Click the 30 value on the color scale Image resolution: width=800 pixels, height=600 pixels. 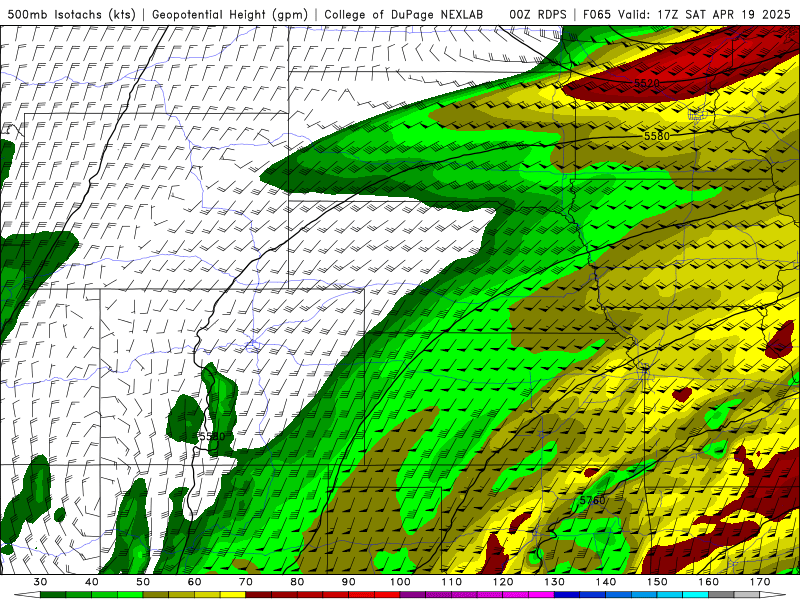tap(40, 582)
